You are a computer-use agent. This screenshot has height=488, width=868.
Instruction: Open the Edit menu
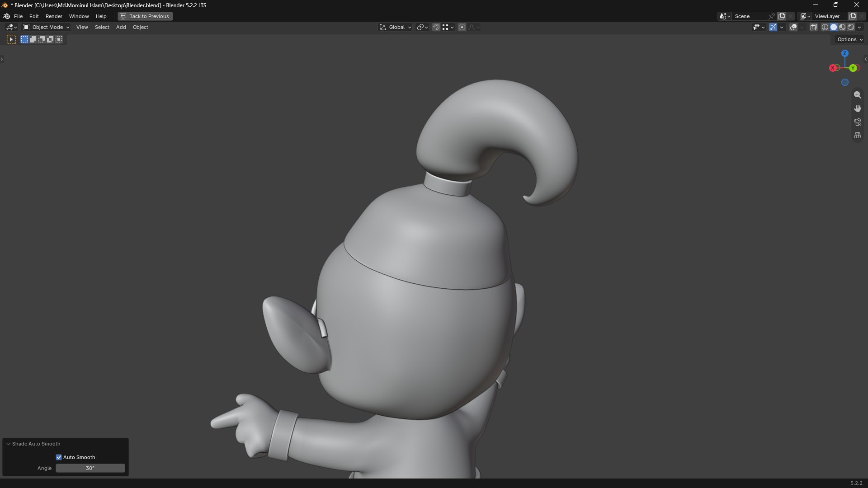[x=34, y=16]
